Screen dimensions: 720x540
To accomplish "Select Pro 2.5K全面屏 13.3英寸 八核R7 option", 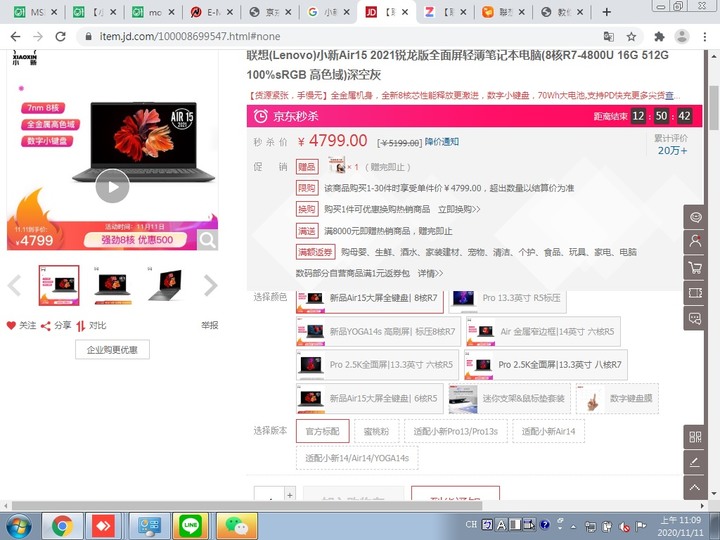I will pyautogui.click(x=546, y=365).
